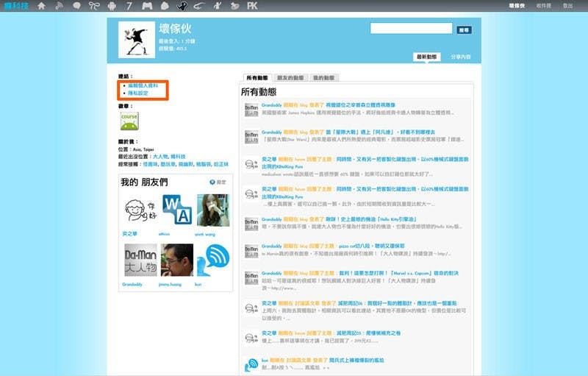Open 減肥周記06 post title
Screen dimensions: 588x376
tap(397, 303)
